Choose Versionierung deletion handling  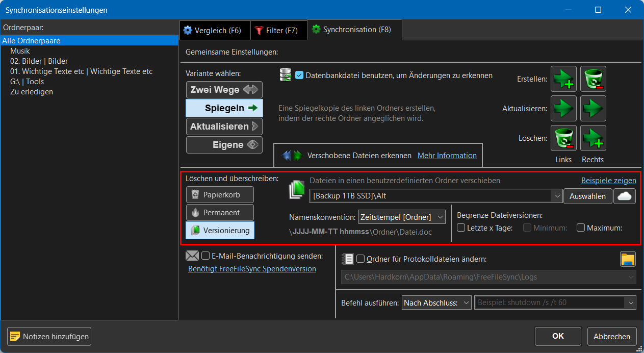point(220,231)
